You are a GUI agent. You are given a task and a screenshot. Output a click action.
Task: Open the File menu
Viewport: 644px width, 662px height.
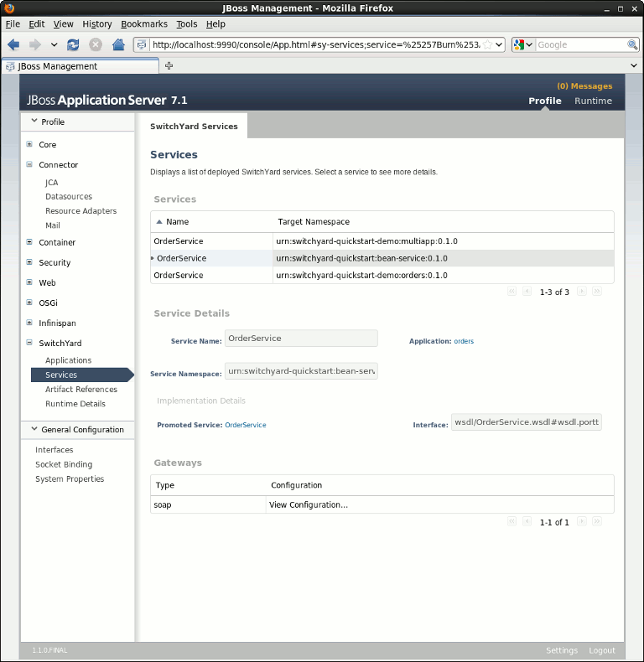tap(13, 24)
